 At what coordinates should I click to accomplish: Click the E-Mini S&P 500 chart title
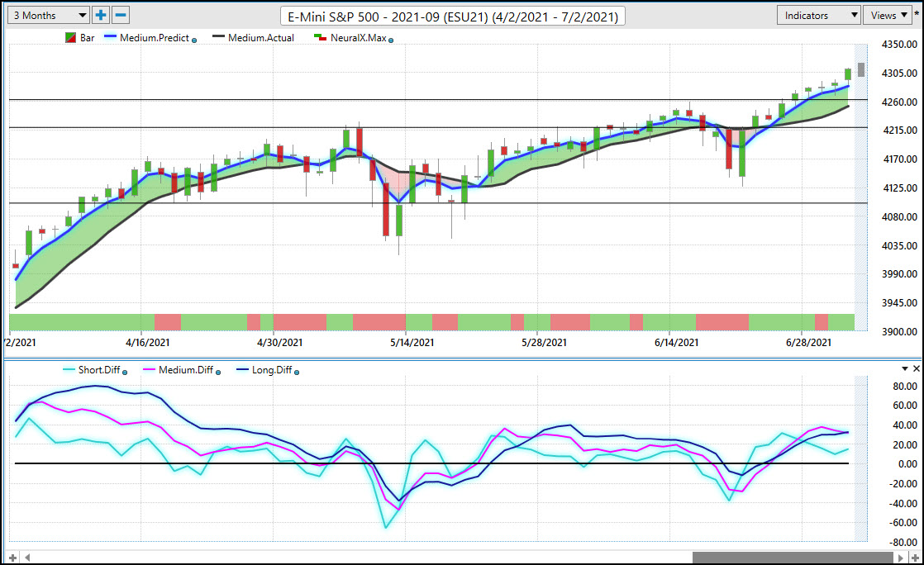[x=453, y=17]
